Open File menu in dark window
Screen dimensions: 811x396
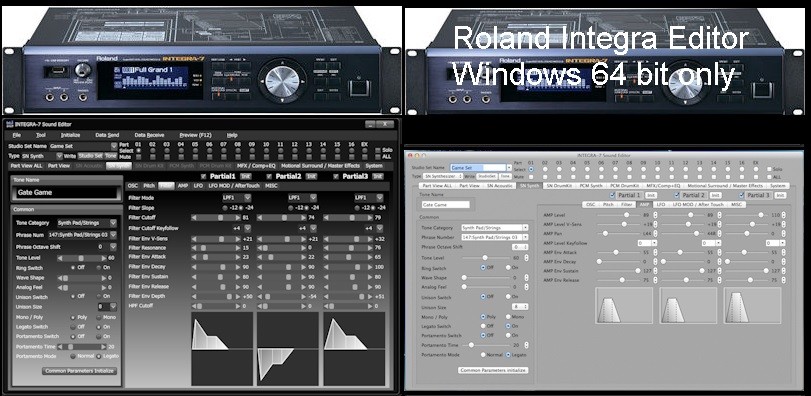(x=17, y=135)
